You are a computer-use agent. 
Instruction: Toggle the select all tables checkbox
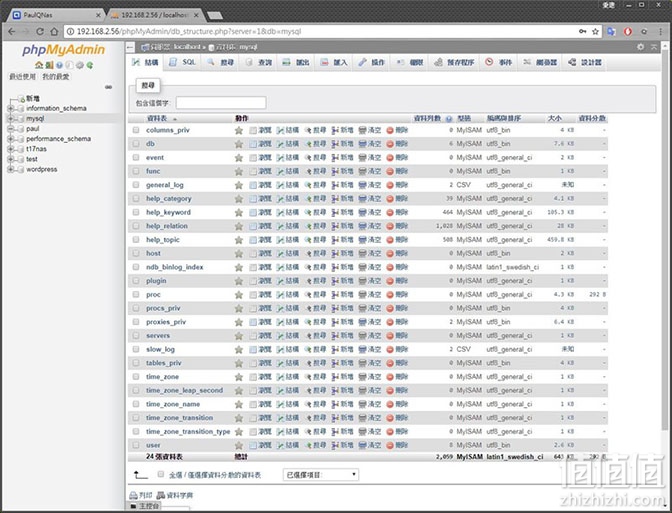point(161,474)
